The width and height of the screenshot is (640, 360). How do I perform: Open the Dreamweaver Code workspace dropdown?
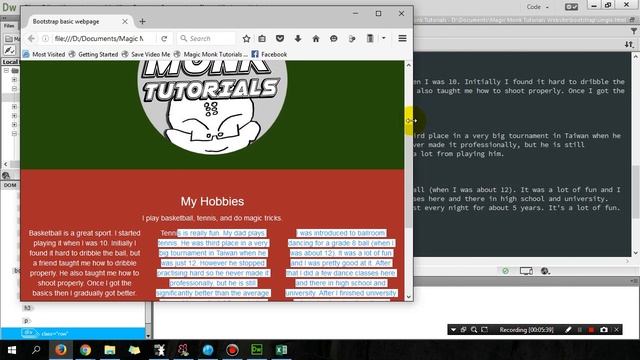[x=538, y=7]
